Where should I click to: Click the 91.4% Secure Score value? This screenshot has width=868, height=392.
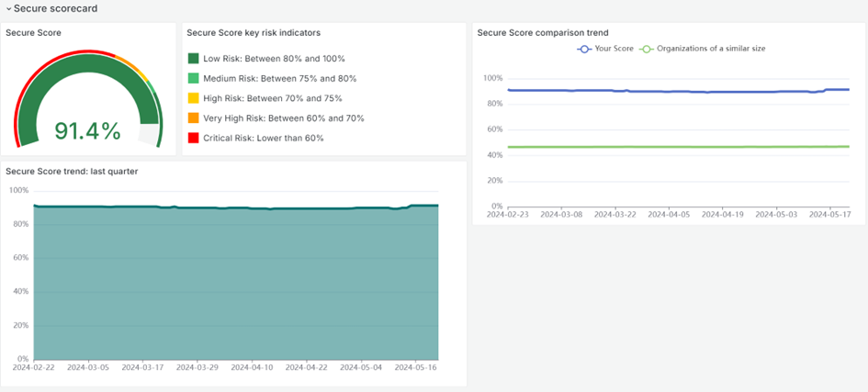[88, 131]
